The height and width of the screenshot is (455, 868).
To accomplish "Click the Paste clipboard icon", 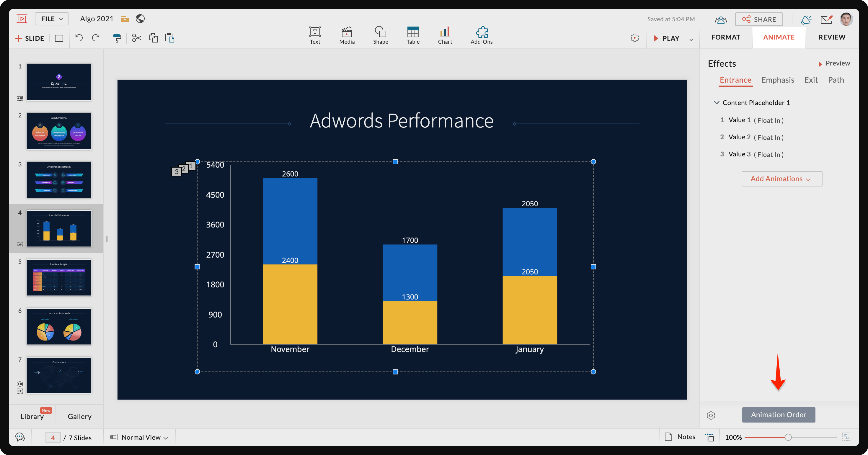I will (x=169, y=38).
